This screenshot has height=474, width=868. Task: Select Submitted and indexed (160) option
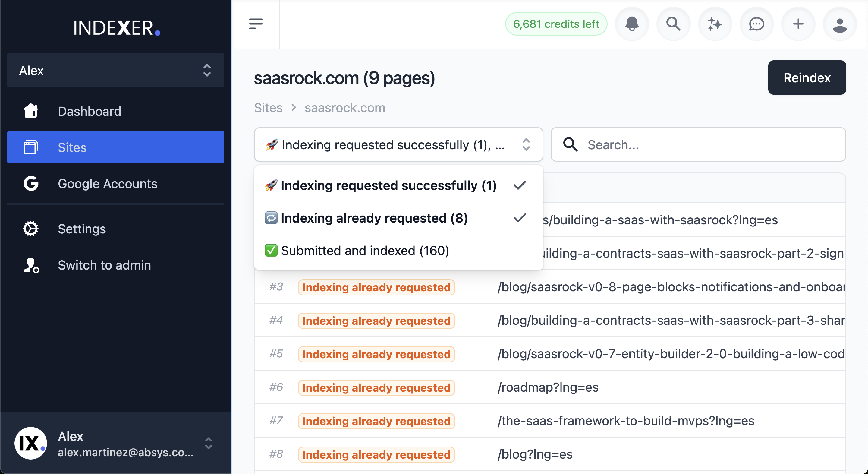(x=399, y=251)
